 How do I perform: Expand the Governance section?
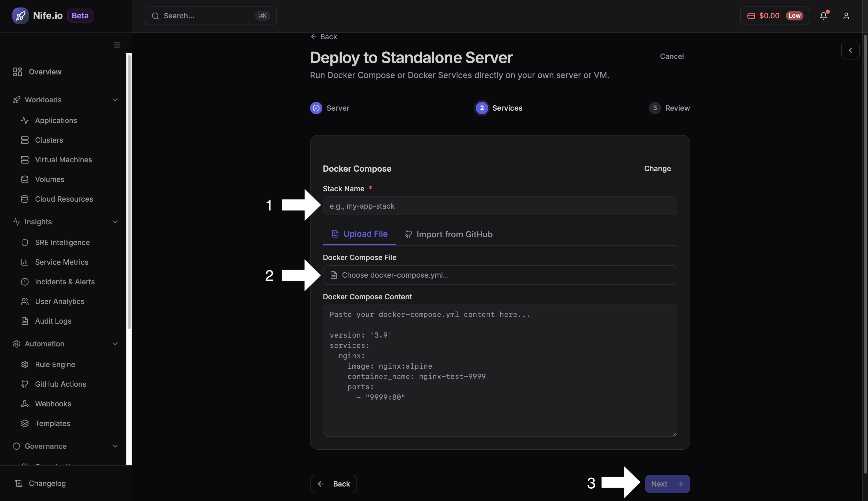tap(115, 446)
